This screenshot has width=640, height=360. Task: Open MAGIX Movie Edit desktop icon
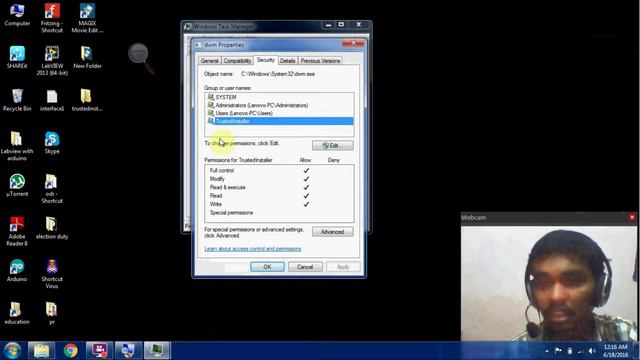pos(87,18)
